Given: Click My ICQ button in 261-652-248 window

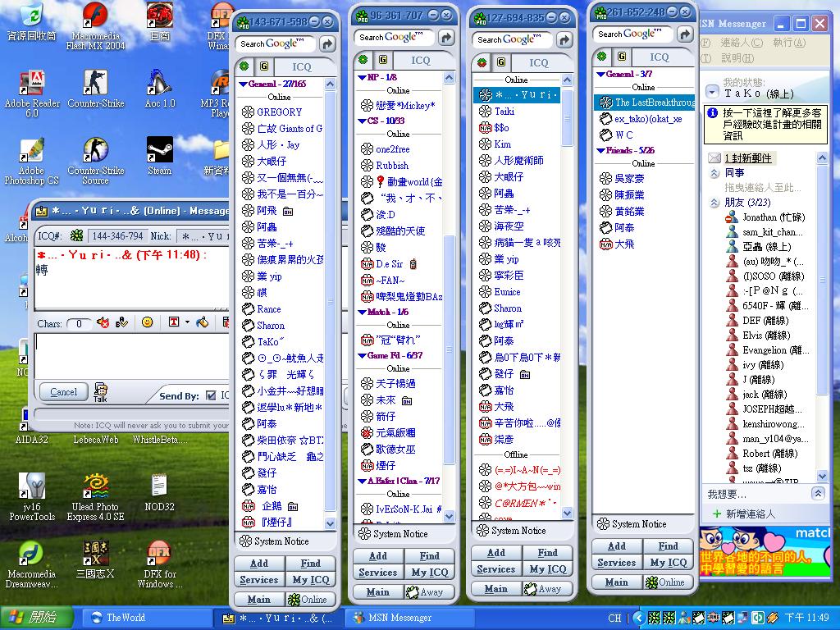Looking at the screenshot, I should point(668,563).
